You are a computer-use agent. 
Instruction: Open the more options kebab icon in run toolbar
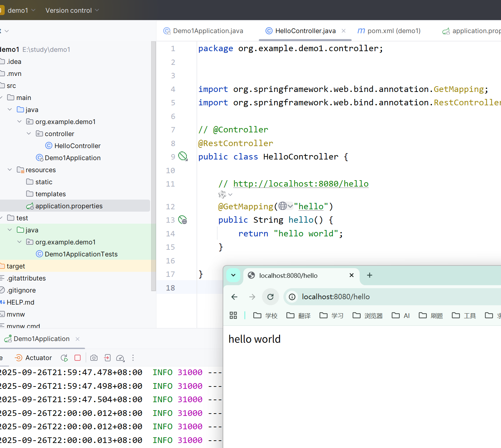(133, 358)
